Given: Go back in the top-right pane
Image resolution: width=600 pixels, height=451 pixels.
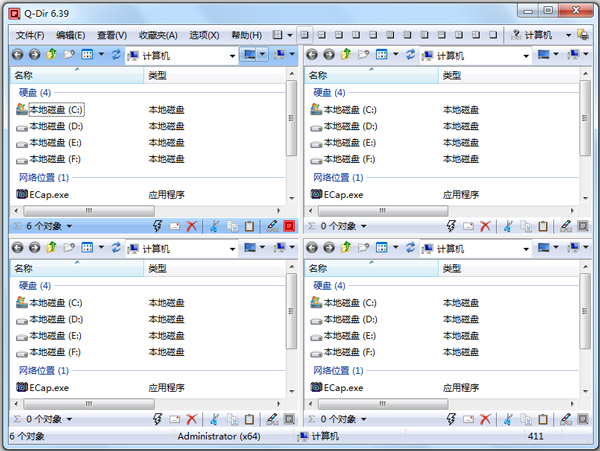Looking at the screenshot, I should tap(312, 55).
